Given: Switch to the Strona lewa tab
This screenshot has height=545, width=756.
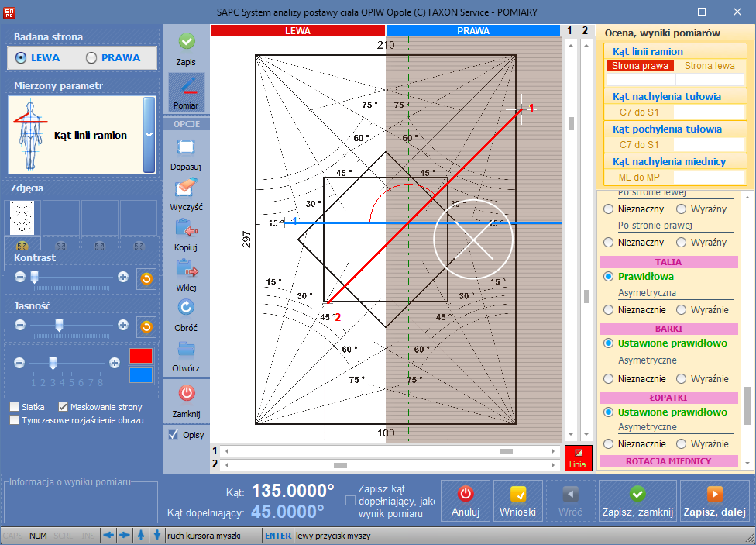Looking at the screenshot, I should 710,66.
